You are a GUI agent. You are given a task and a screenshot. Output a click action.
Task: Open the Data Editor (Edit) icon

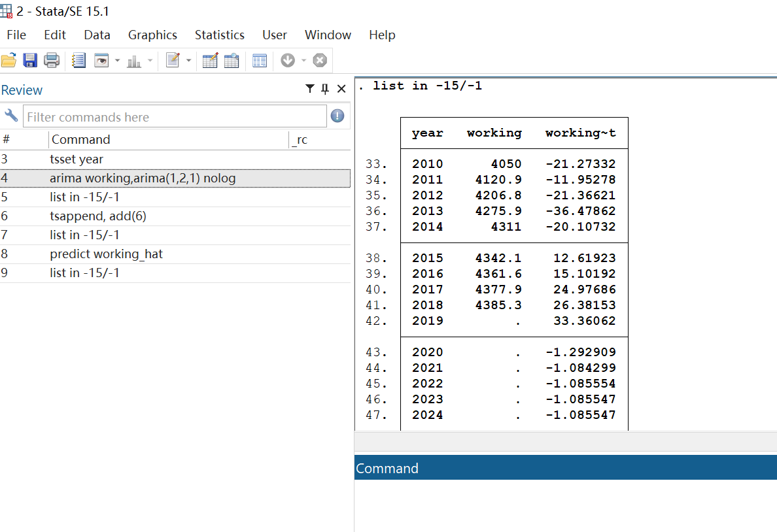pyautogui.click(x=210, y=61)
